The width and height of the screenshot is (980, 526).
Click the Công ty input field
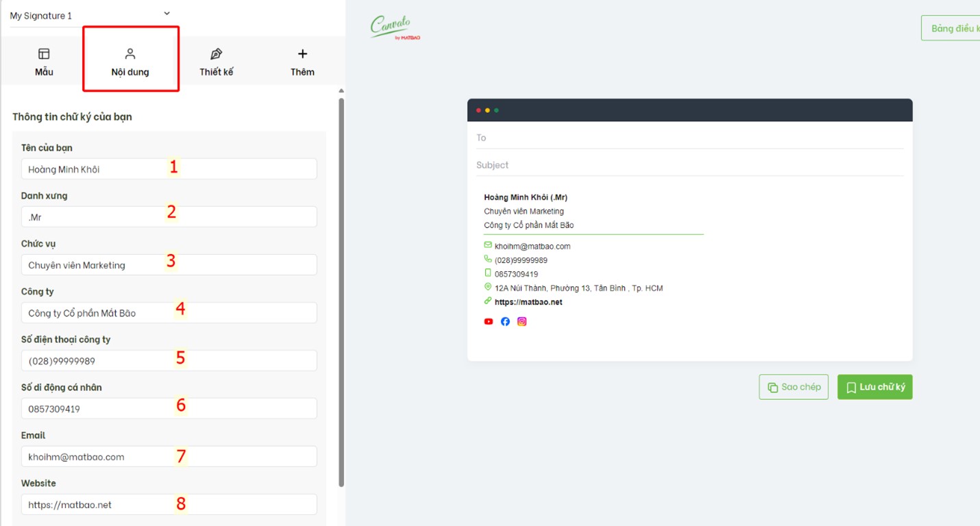point(169,313)
